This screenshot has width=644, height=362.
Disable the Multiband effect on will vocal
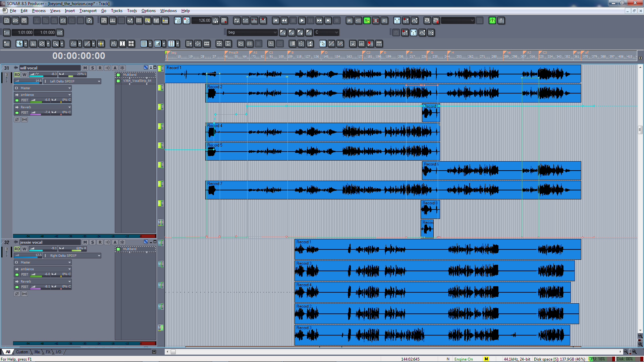[118, 75]
